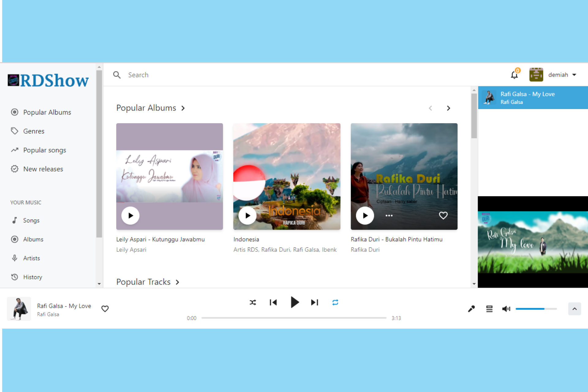Screen dimensions: 588x392
Task: Mute with the volume speaker icon
Action: [506, 309]
